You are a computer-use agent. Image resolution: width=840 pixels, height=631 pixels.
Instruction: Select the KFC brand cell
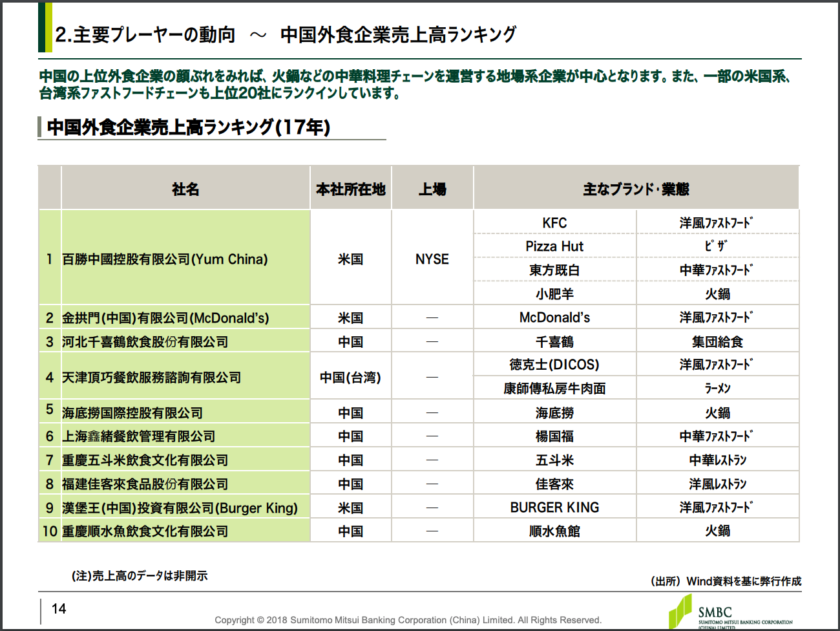[x=555, y=222]
